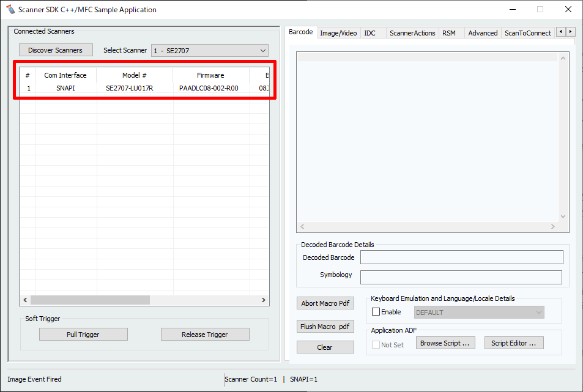Click the scanner list right scroll arrow

(264, 300)
